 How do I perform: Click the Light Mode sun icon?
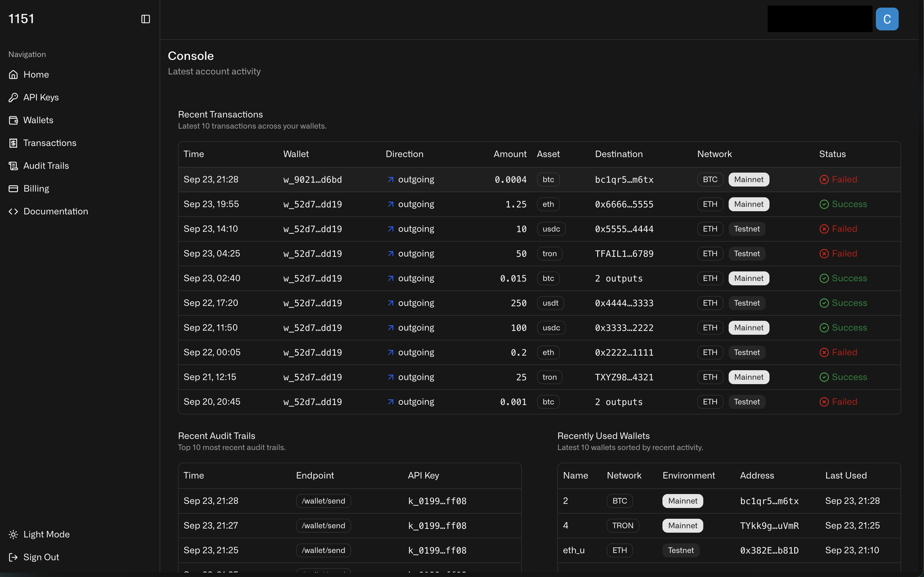(13, 534)
